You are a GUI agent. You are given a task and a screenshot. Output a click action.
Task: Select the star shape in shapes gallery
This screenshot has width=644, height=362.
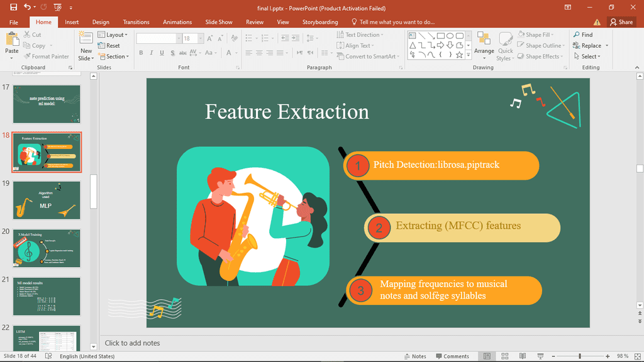459,55
